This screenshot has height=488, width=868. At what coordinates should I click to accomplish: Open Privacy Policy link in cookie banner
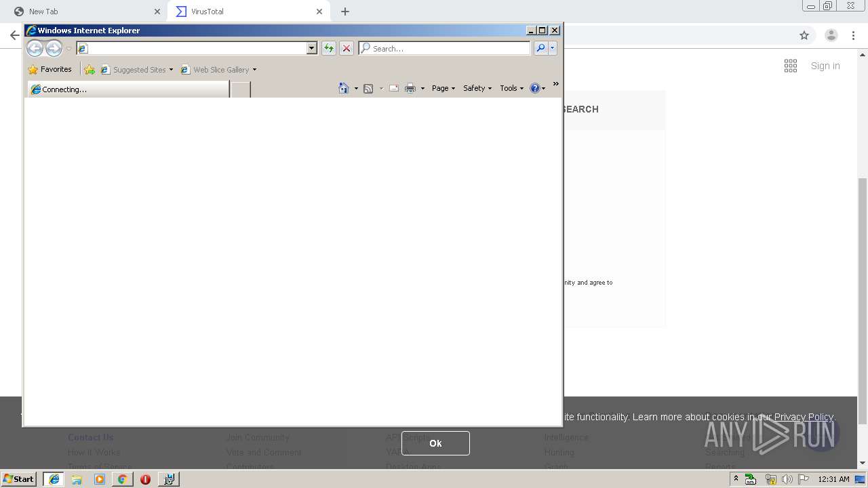pos(804,417)
